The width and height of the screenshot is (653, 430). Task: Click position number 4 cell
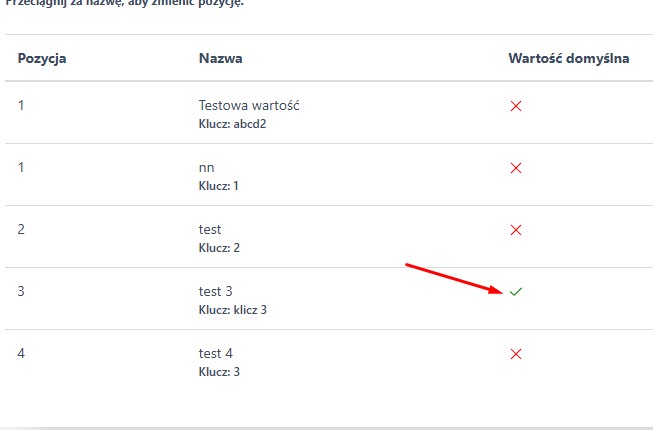[22, 353]
